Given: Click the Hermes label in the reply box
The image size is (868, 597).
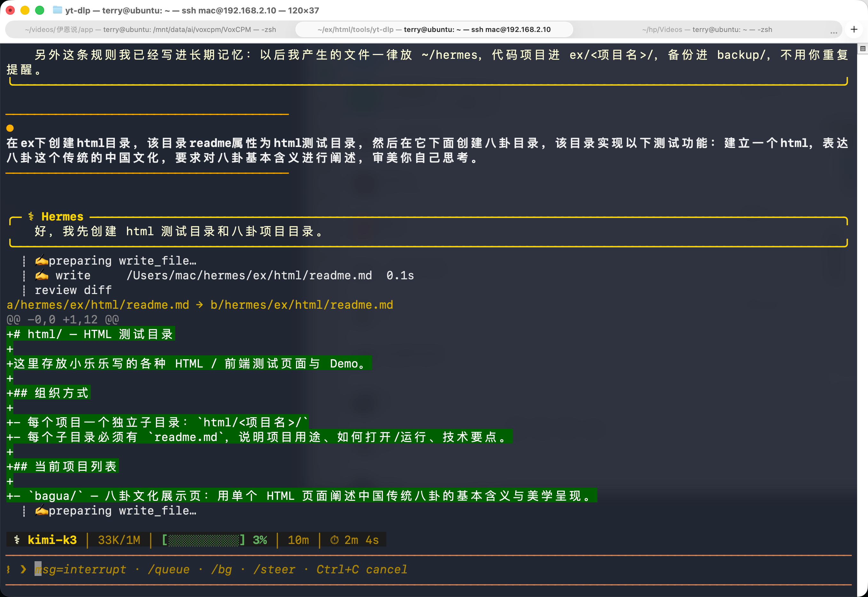Looking at the screenshot, I should click(x=62, y=217).
